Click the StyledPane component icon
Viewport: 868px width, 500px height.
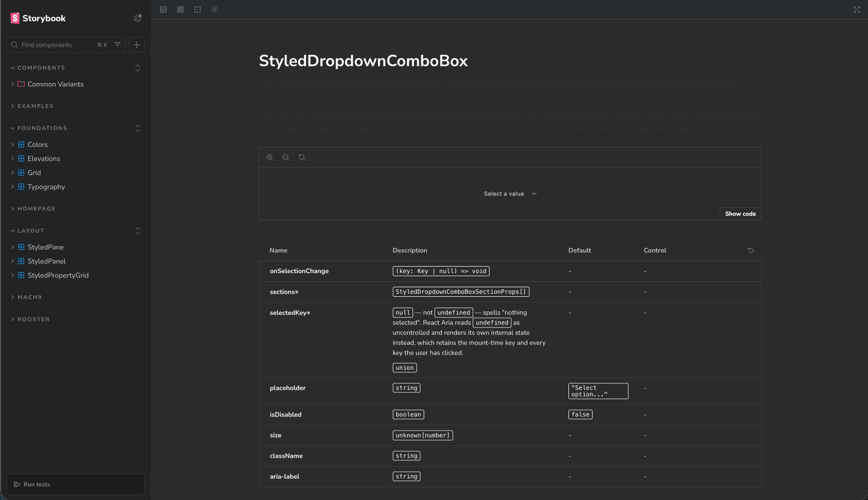21,247
